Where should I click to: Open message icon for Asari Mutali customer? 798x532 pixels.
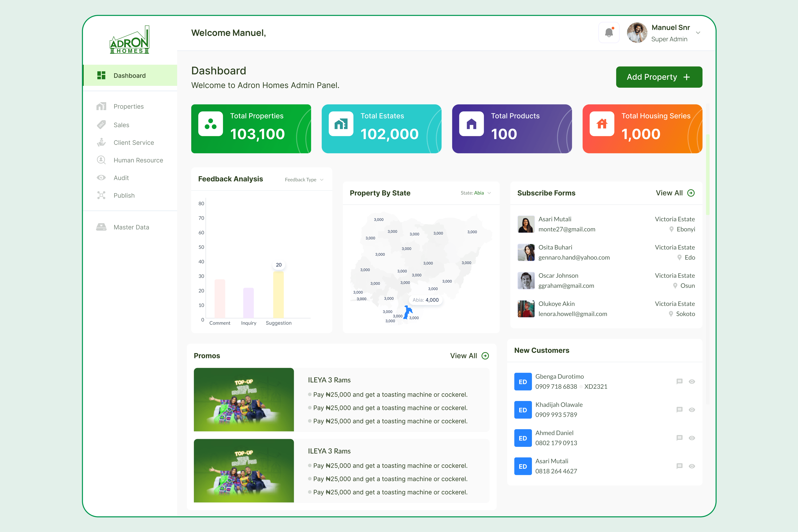[679, 466]
